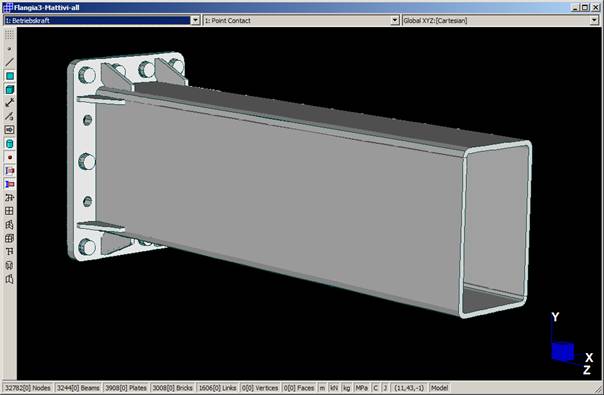Click the Model indicator in status bar
The width and height of the screenshot is (604, 395).
click(439, 388)
